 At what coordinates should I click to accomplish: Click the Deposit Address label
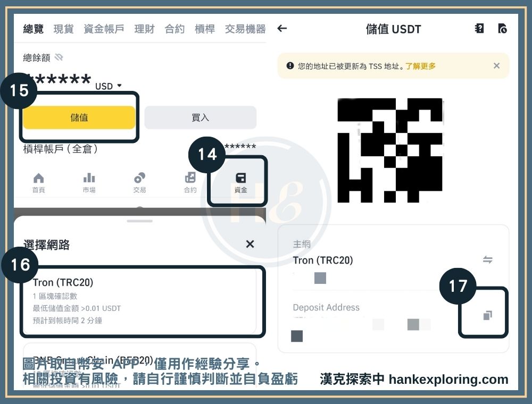tap(326, 307)
